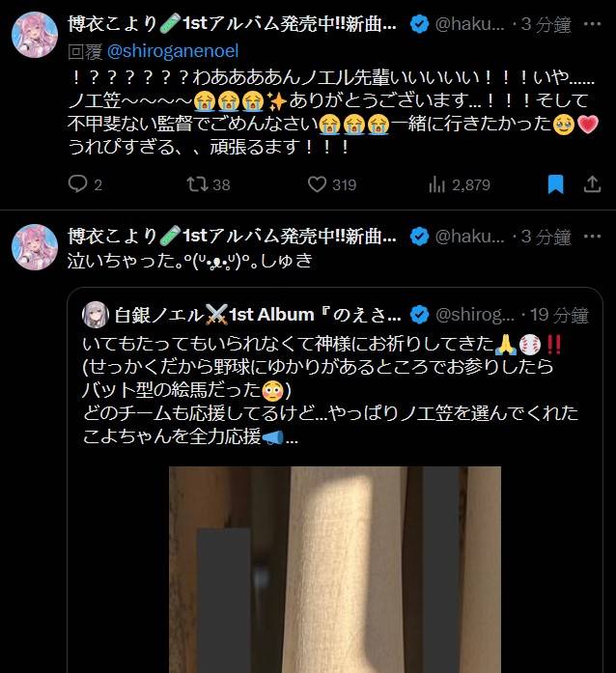Open the 19 分鐘 timestamp of quoted tweet

[x=559, y=315]
